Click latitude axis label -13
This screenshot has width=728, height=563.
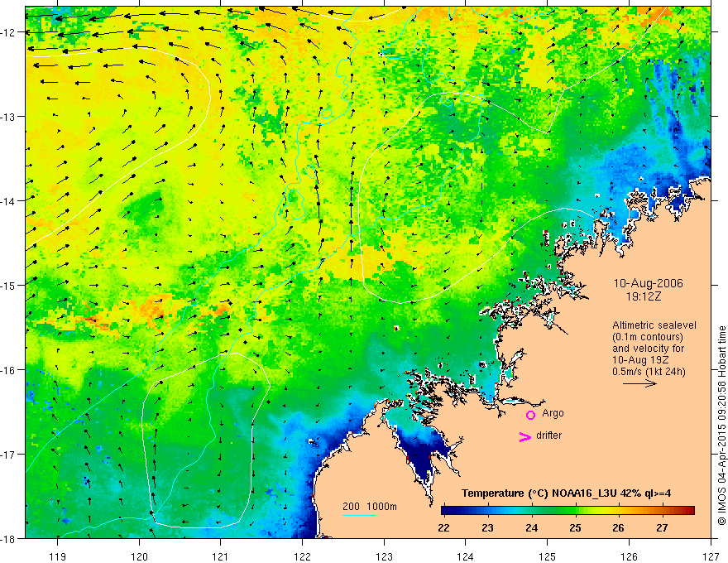[8, 117]
